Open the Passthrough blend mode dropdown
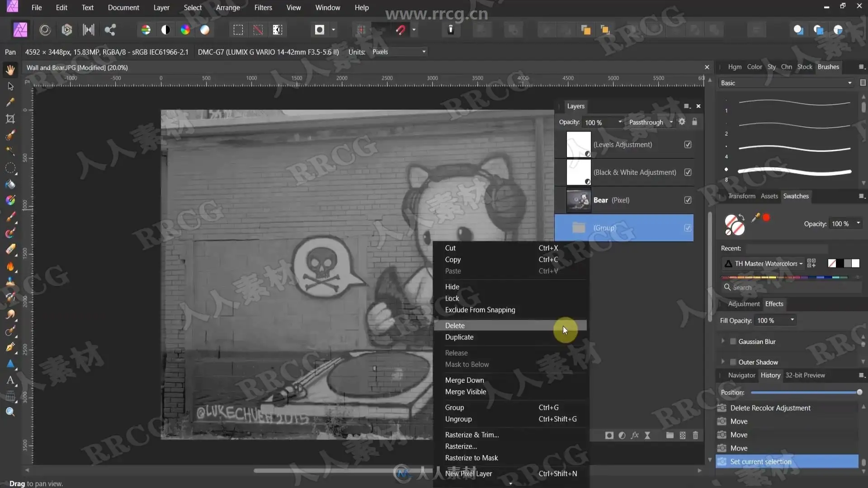The image size is (868, 488). tap(651, 122)
